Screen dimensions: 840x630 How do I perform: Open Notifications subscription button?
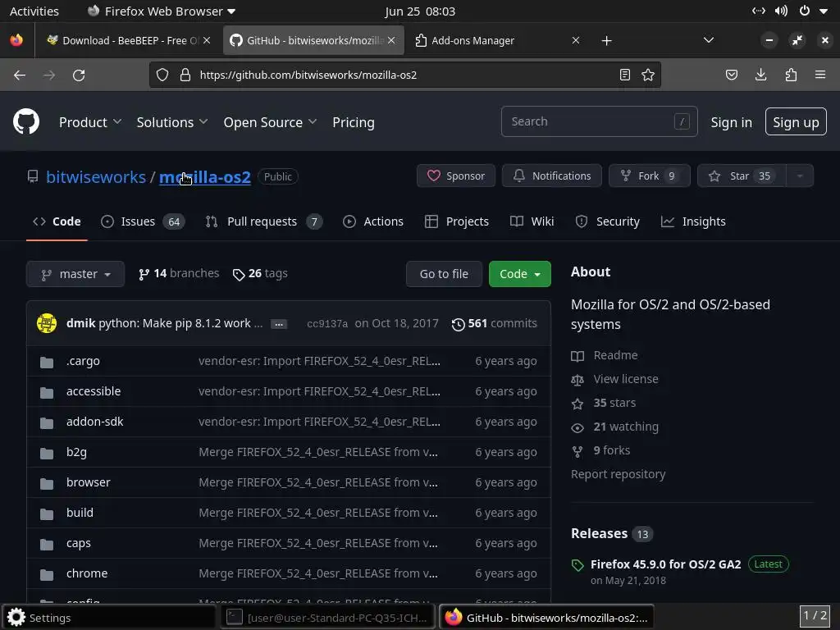click(552, 176)
